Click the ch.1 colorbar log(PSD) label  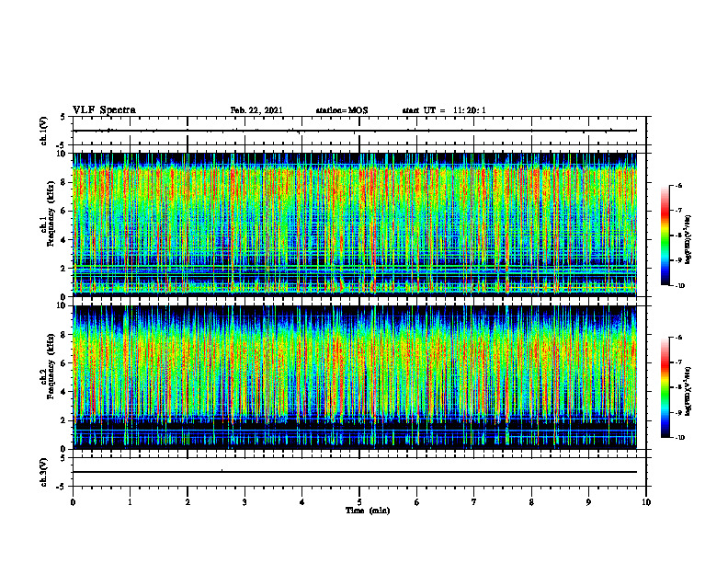click(x=688, y=240)
